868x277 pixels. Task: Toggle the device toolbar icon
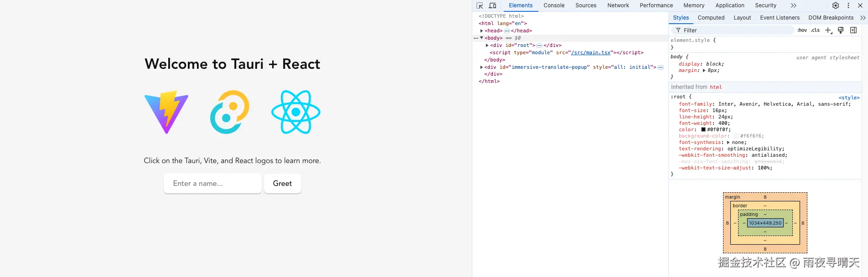(492, 5)
